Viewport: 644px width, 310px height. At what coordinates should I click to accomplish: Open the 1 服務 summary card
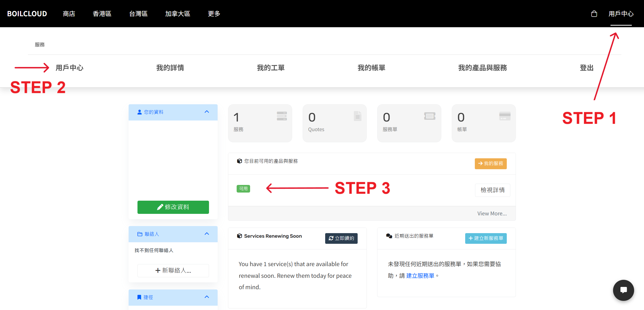(260, 123)
